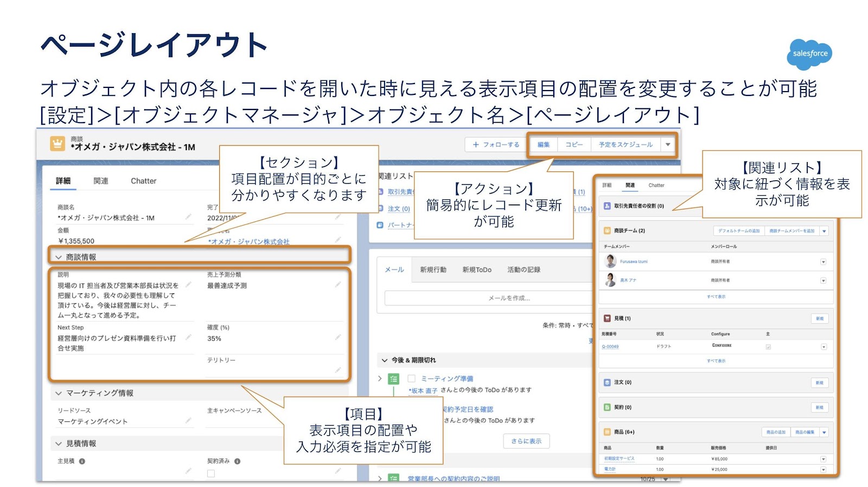868x487 pixels.
Task: Click the 見積 cart icon in related list
Action: [608, 318]
